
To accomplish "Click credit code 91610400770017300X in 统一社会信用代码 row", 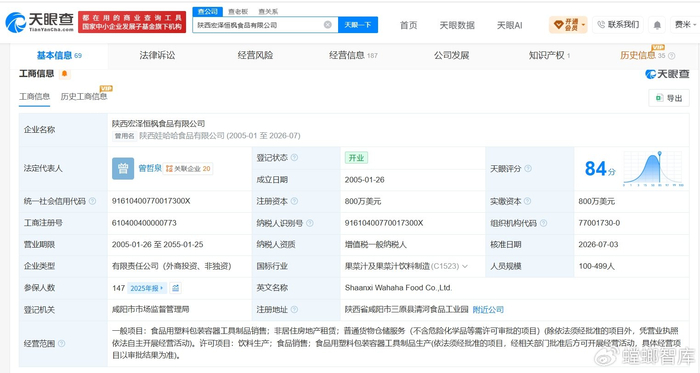I will point(151,201).
